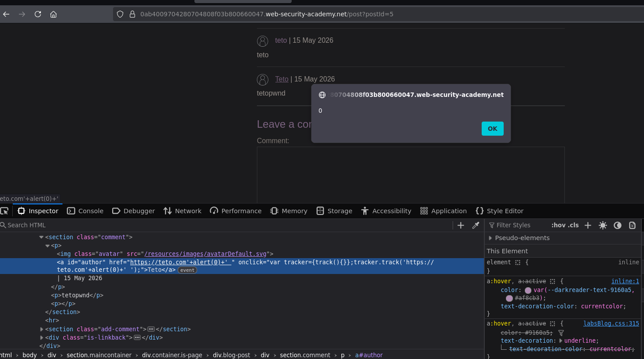Switch to the Storage tab

[334, 211]
